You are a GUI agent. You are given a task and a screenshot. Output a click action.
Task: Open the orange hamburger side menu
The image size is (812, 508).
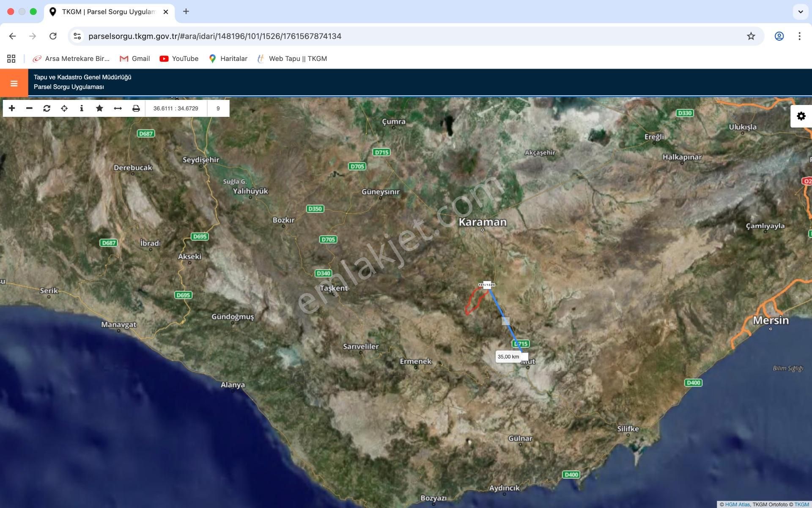click(x=14, y=83)
